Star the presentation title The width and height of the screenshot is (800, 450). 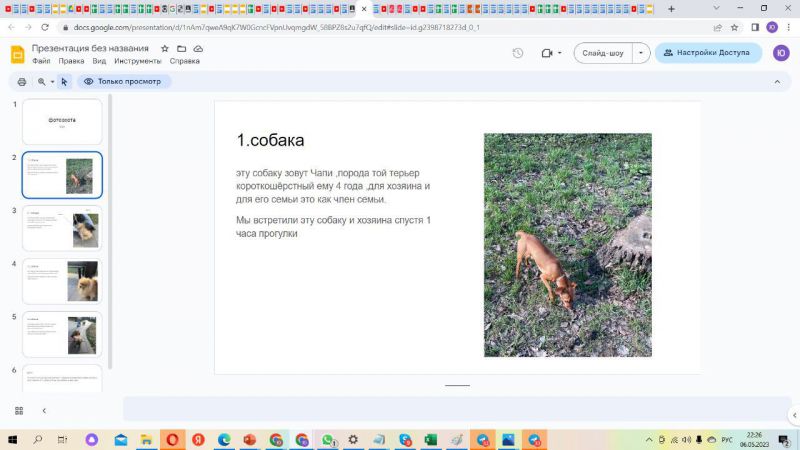click(165, 48)
